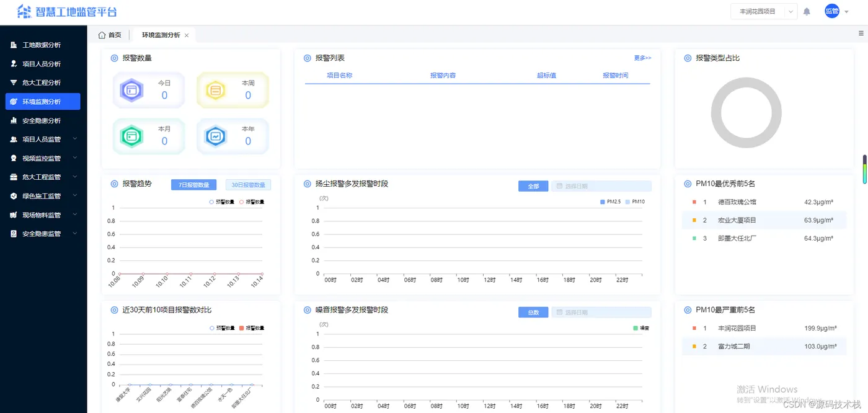Screen dimensions: 868x413
Task: Toggle 预警数量 legend in 报警趋势 chart
Action: [x=222, y=202]
